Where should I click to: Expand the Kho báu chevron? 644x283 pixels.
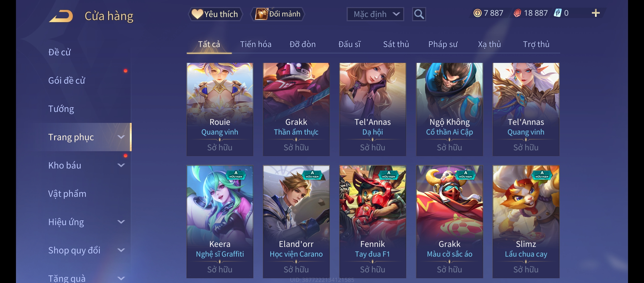tap(121, 165)
